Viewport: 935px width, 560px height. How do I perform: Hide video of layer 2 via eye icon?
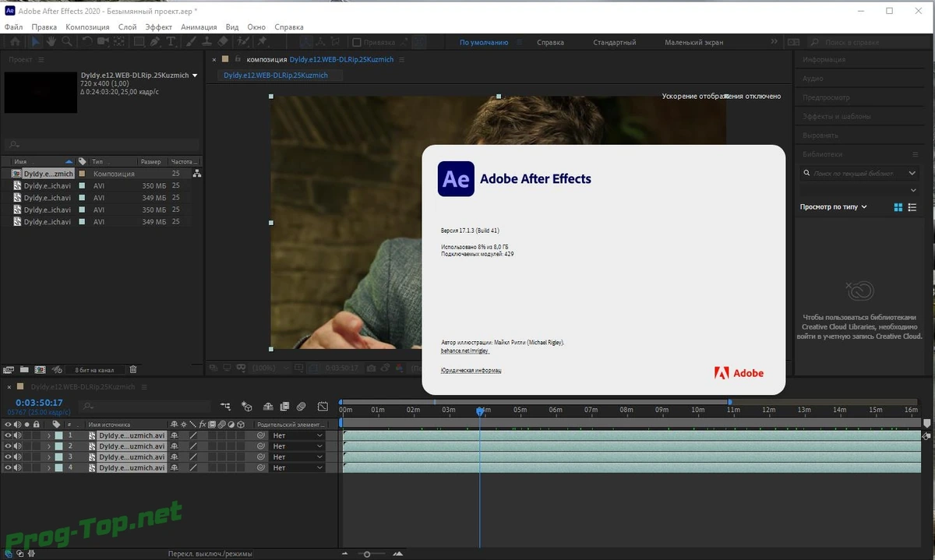click(x=8, y=446)
